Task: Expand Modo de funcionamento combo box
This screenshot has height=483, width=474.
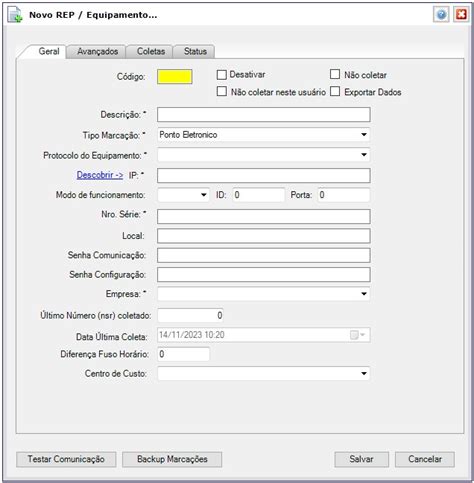Action: point(204,195)
